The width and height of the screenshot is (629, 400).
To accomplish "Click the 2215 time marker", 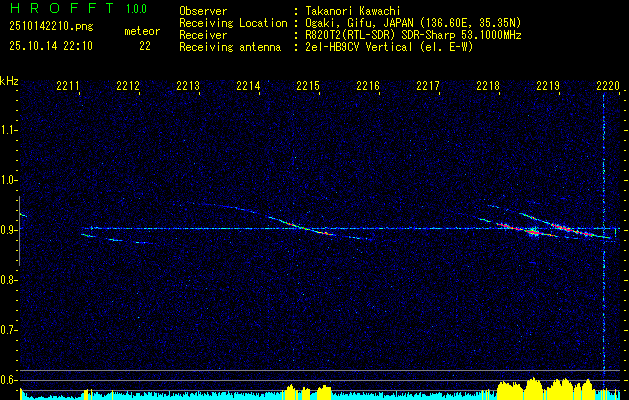I will 308,85.
